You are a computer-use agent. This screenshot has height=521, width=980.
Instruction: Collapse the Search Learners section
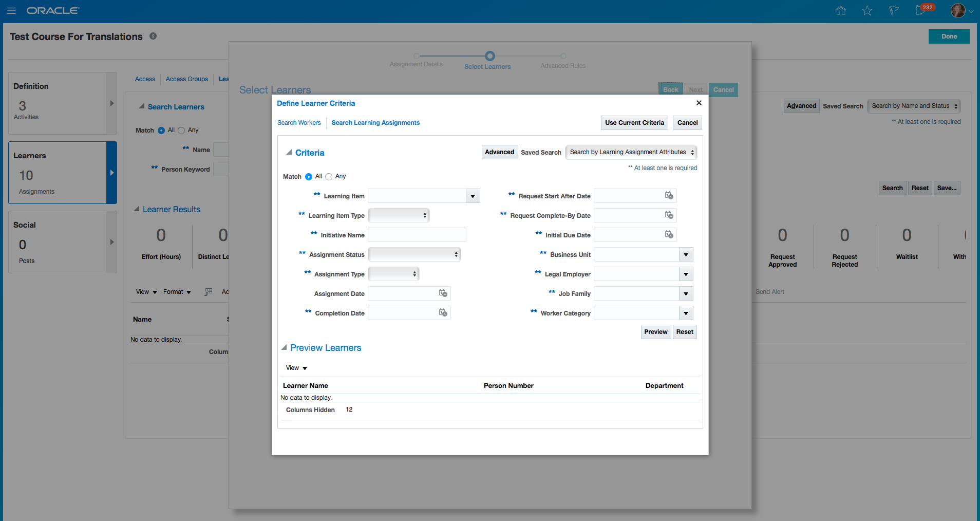pyautogui.click(x=141, y=106)
